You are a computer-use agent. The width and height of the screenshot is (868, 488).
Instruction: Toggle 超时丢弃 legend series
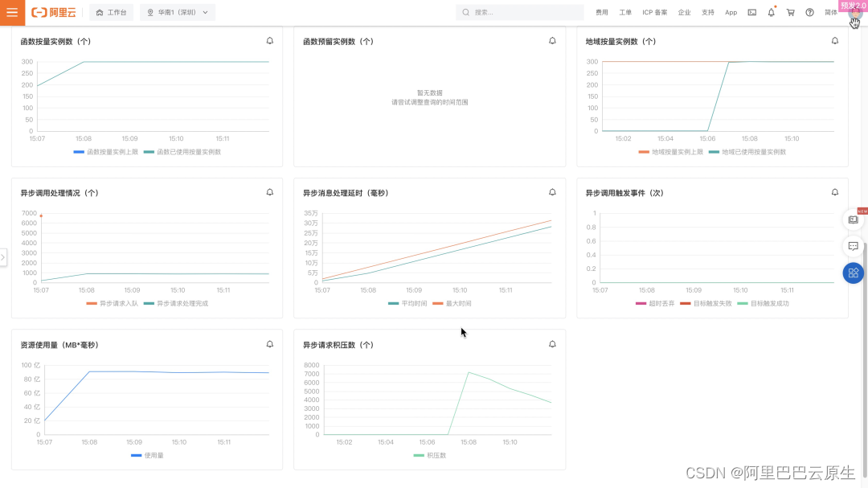click(655, 304)
